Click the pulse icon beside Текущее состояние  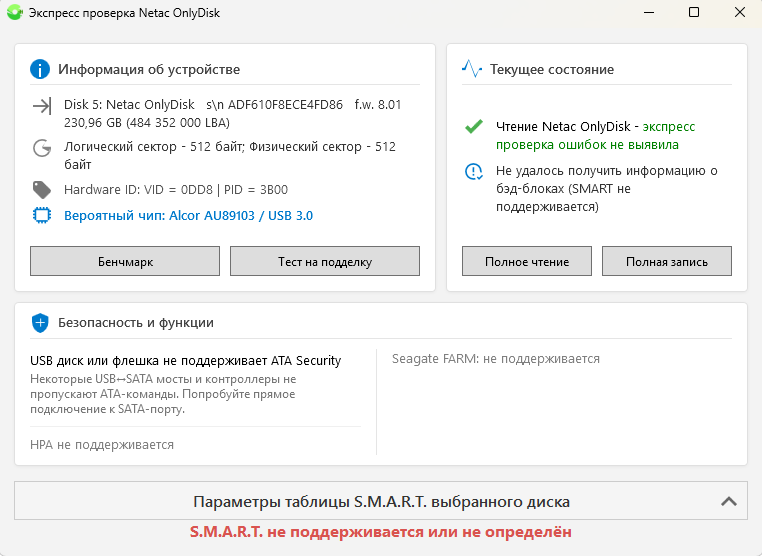coord(472,69)
